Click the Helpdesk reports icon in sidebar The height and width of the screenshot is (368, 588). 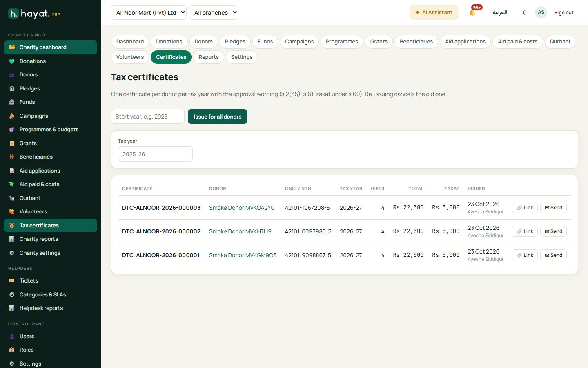(x=12, y=308)
